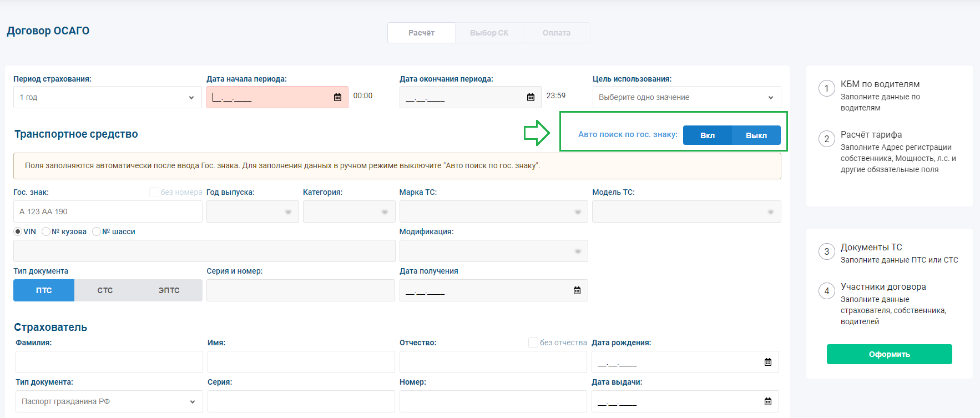
Task: Open calendar icon for Дата рождения
Action: coord(768,362)
